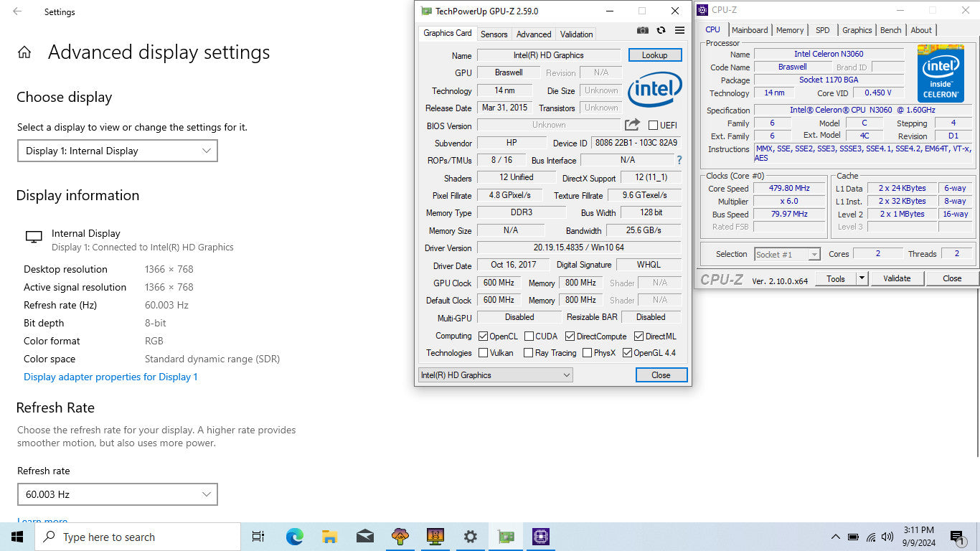Open the Intel(R) HD Graphics selector in GPU-Z

(x=496, y=375)
